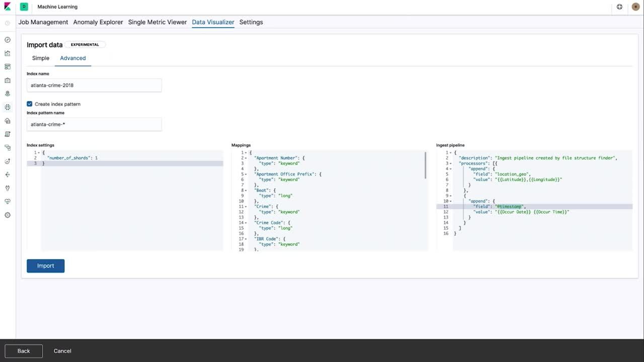Image resolution: width=644 pixels, height=362 pixels.
Task: Go to the Job Management tab
Action: [x=43, y=22]
